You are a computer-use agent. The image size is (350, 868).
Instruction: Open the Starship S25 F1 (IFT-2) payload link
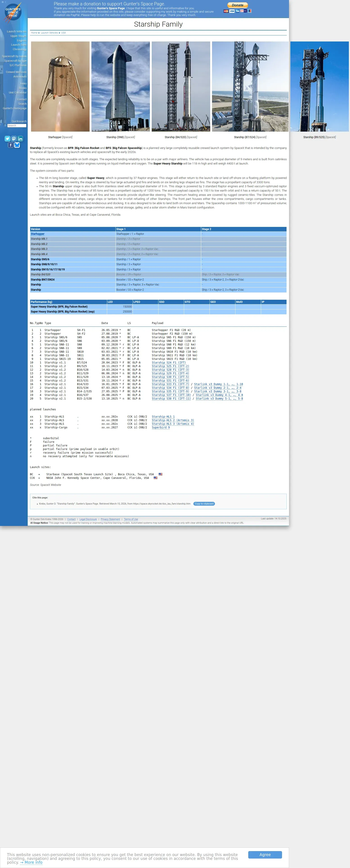170,366
